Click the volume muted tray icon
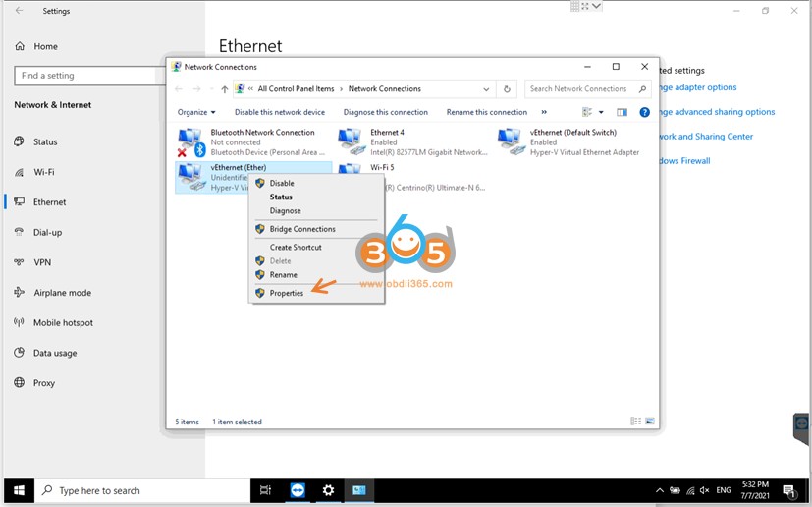Screen dimensions: 812x507 704,490
